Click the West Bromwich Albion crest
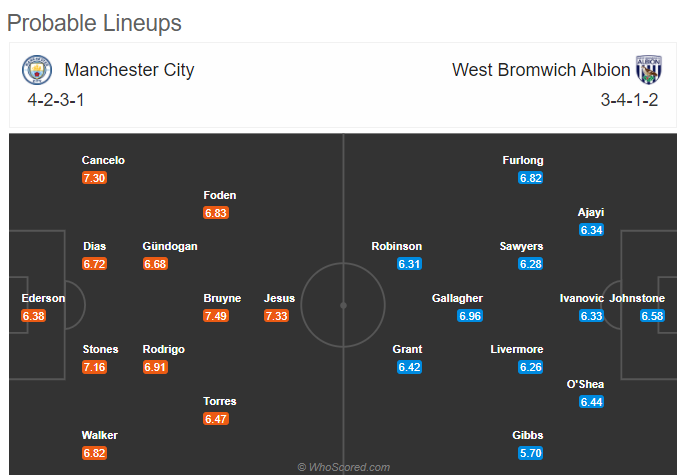 click(x=649, y=69)
